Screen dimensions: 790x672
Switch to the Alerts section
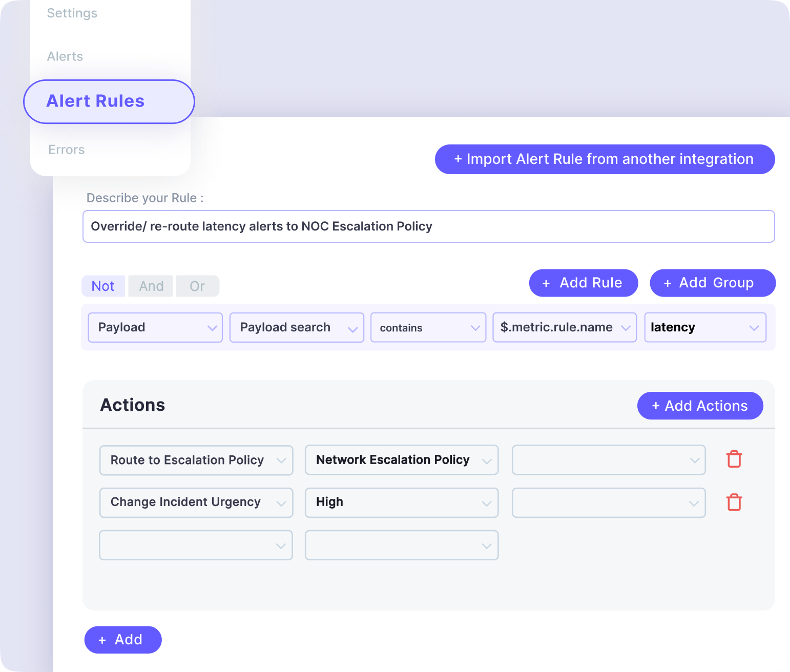[65, 56]
